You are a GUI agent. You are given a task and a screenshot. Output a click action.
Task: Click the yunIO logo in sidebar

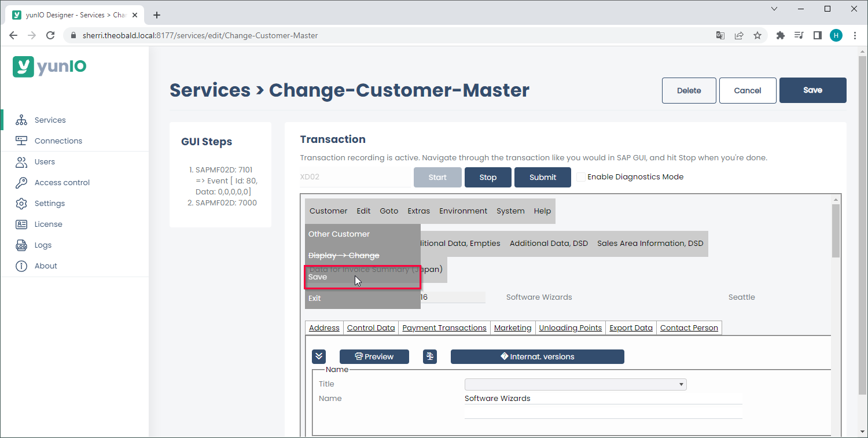point(50,67)
